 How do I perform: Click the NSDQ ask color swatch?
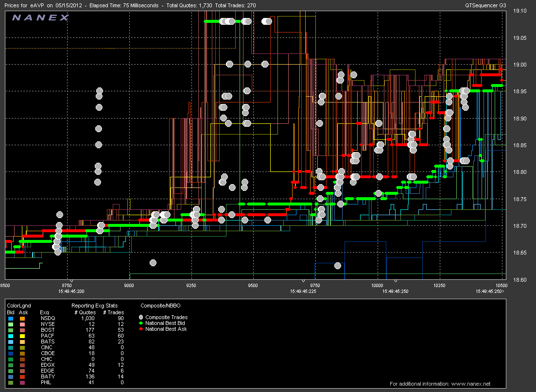click(x=22, y=319)
